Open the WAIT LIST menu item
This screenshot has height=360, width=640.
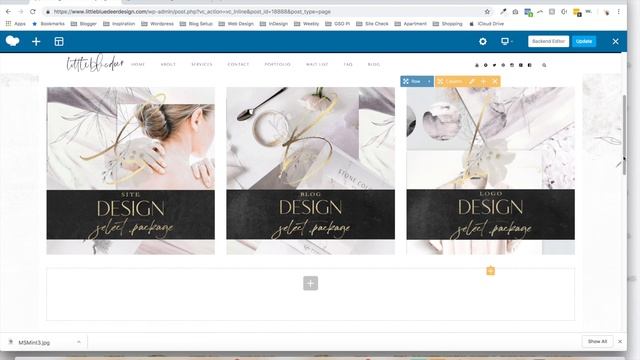tap(317, 64)
